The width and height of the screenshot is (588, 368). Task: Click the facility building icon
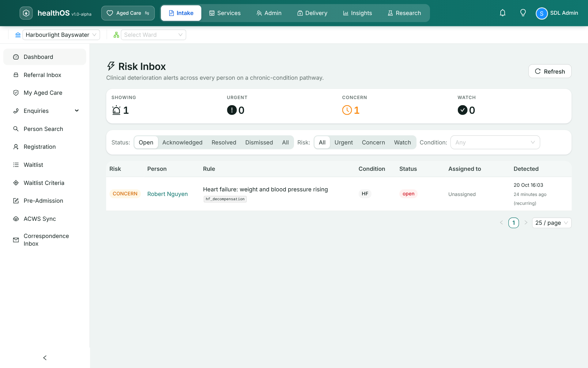click(x=18, y=35)
